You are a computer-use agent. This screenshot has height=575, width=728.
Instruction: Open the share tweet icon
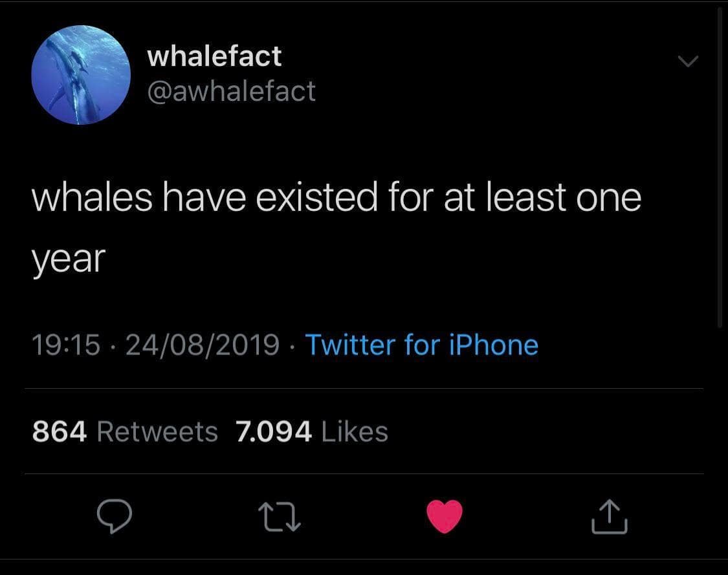click(x=610, y=517)
